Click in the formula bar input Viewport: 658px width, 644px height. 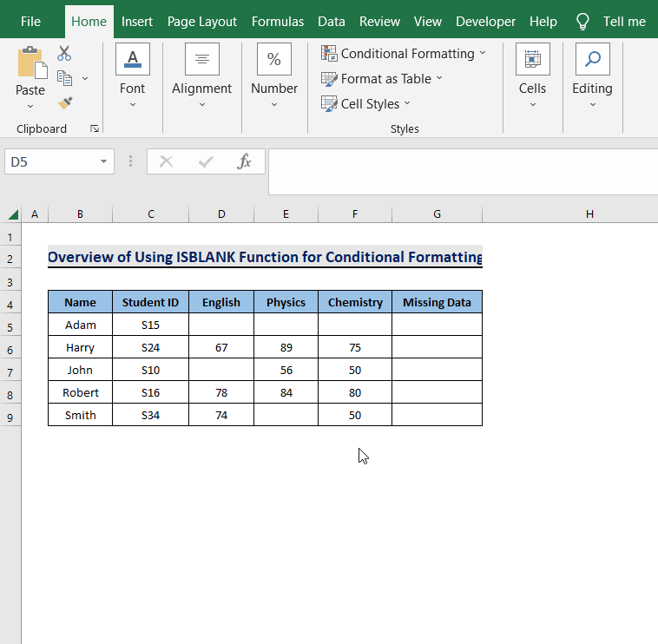(464, 172)
